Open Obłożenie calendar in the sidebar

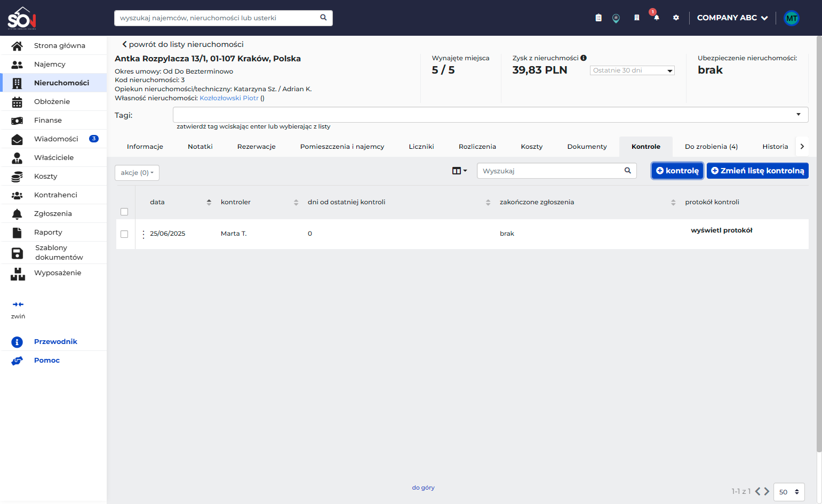(x=53, y=101)
